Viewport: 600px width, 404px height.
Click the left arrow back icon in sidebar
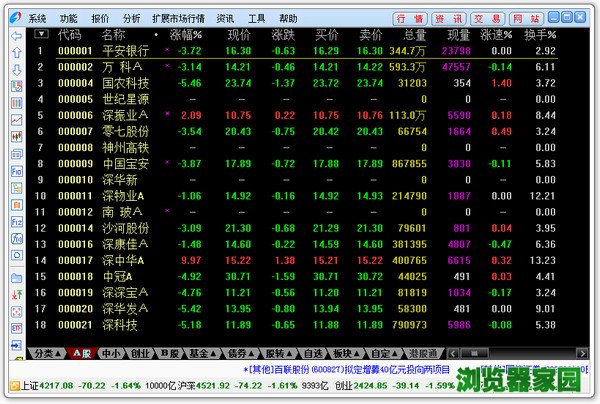17,36
